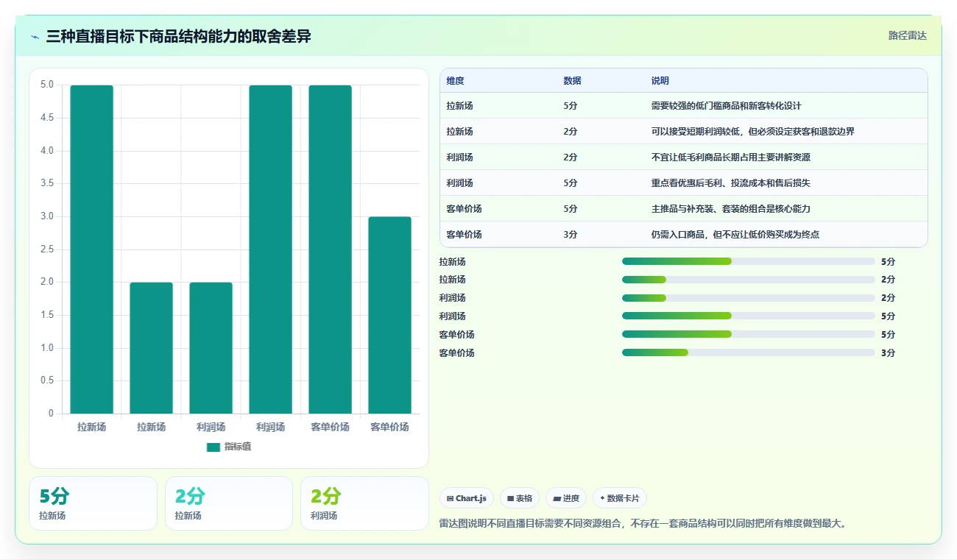Open the 2分 利润场 stat card
Image resolution: width=957 pixels, height=560 pixels.
pyautogui.click(x=364, y=503)
